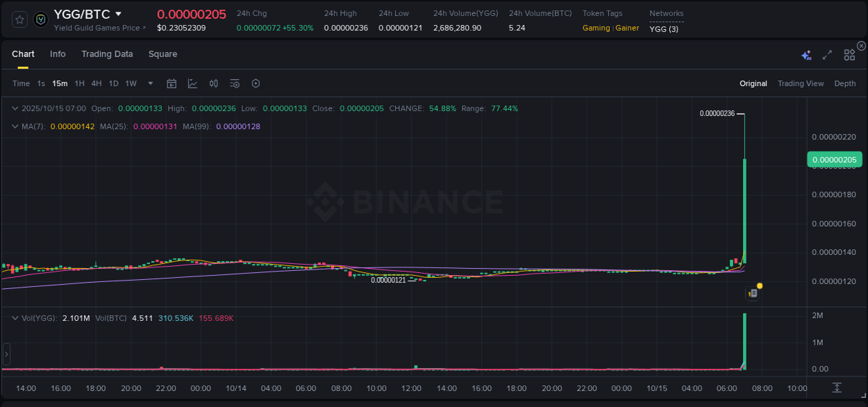
Task: Expand the chart to fullscreen
Action: (826, 53)
